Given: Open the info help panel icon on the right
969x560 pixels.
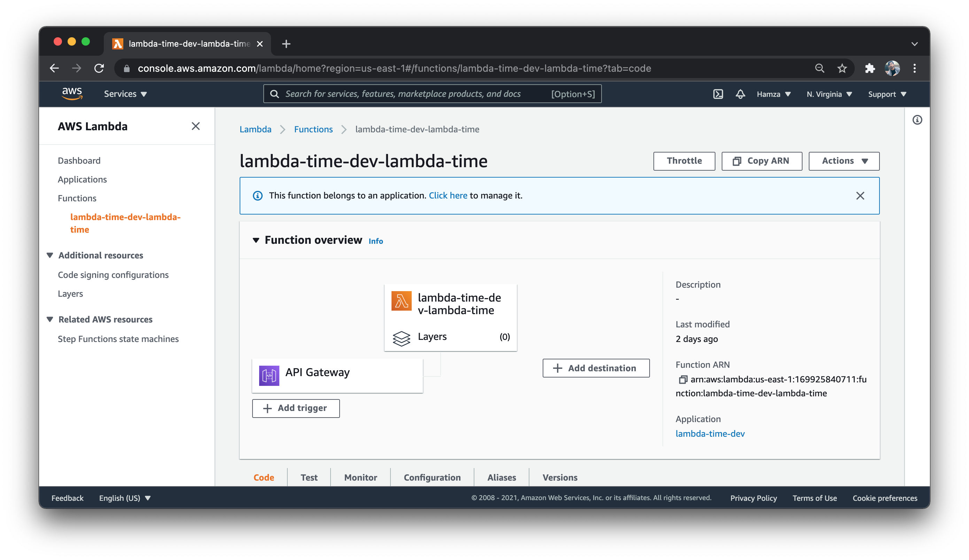Looking at the screenshot, I should coord(917,120).
